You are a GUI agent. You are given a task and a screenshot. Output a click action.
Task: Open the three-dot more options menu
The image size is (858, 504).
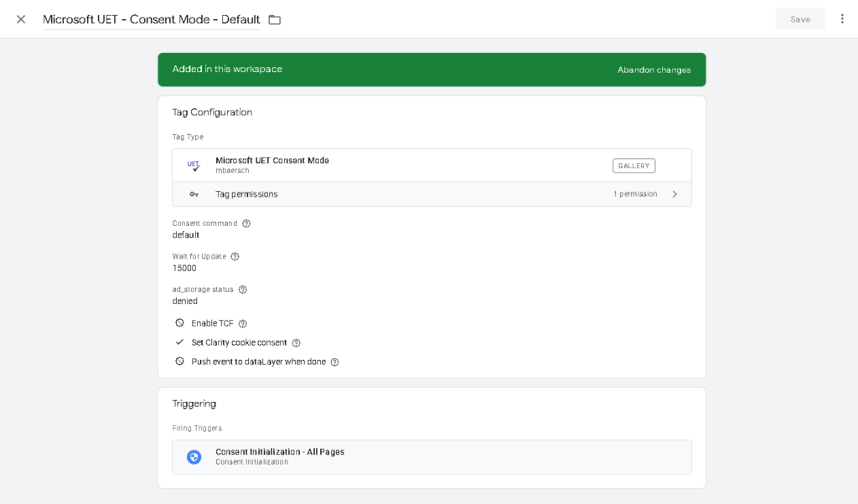(842, 18)
